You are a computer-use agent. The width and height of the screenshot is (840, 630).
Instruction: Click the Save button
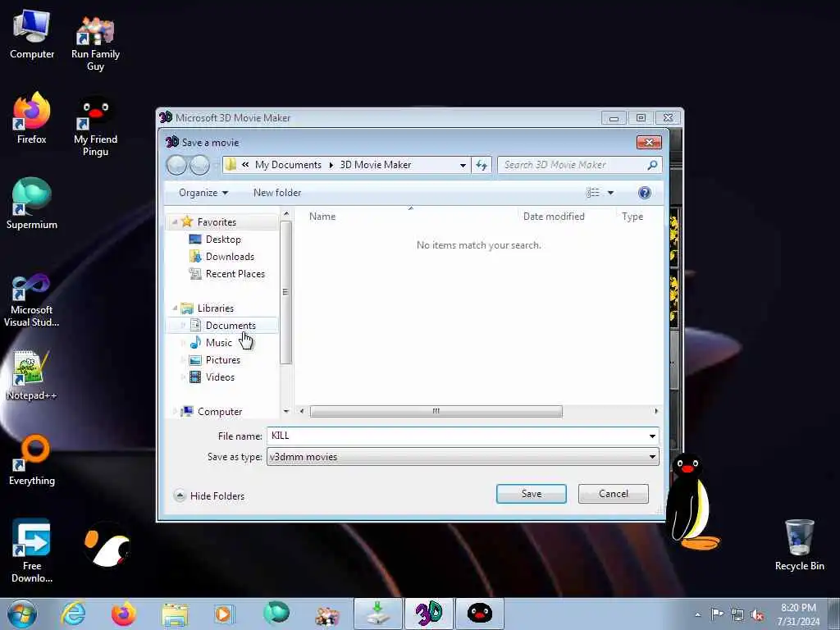(x=531, y=494)
